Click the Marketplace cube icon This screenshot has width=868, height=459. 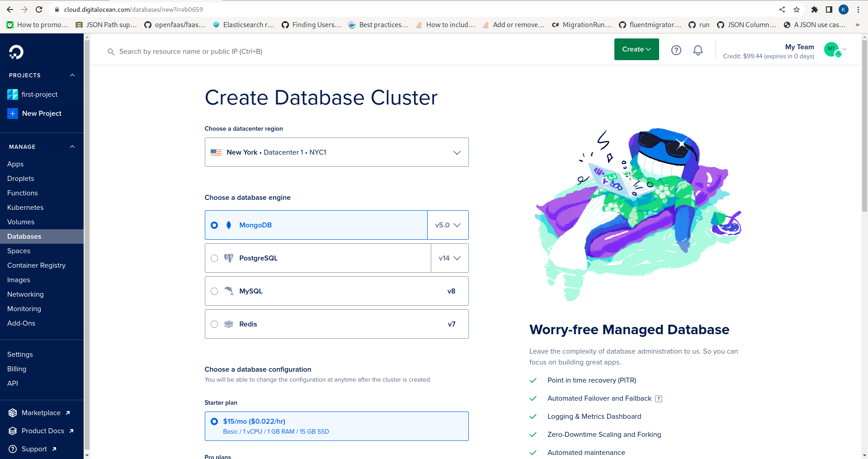[x=13, y=413]
